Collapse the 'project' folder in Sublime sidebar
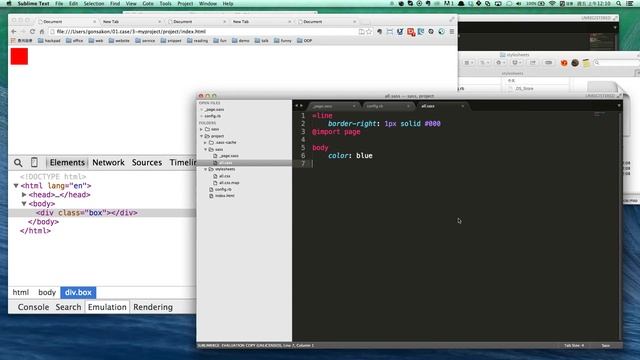 (x=201, y=136)
